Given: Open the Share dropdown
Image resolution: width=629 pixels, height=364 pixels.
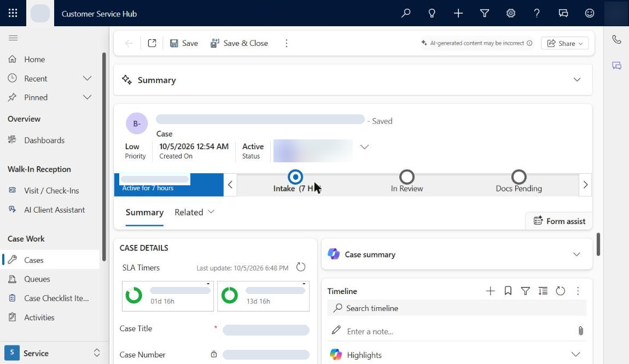Looking at the screenshot, I should point(565,43).
